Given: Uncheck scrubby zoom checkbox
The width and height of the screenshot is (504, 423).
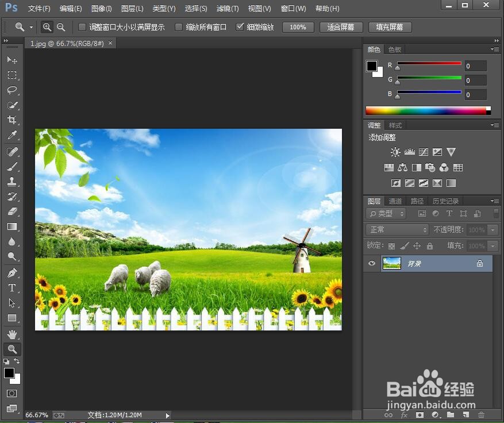Looking at the screenshot, I should pyautogui.click(x=240, y=28).
